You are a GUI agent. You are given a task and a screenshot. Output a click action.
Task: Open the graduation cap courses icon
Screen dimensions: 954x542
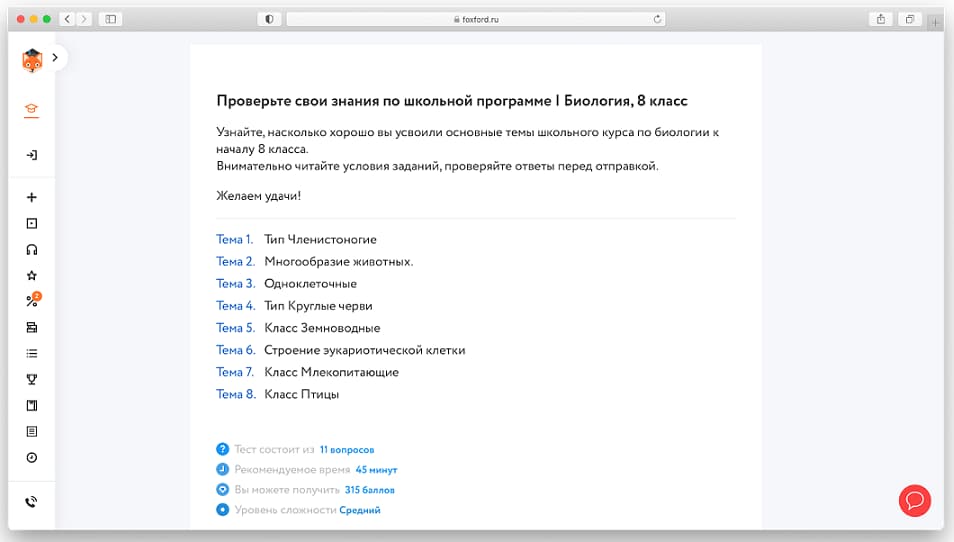(x=31, y=111)
